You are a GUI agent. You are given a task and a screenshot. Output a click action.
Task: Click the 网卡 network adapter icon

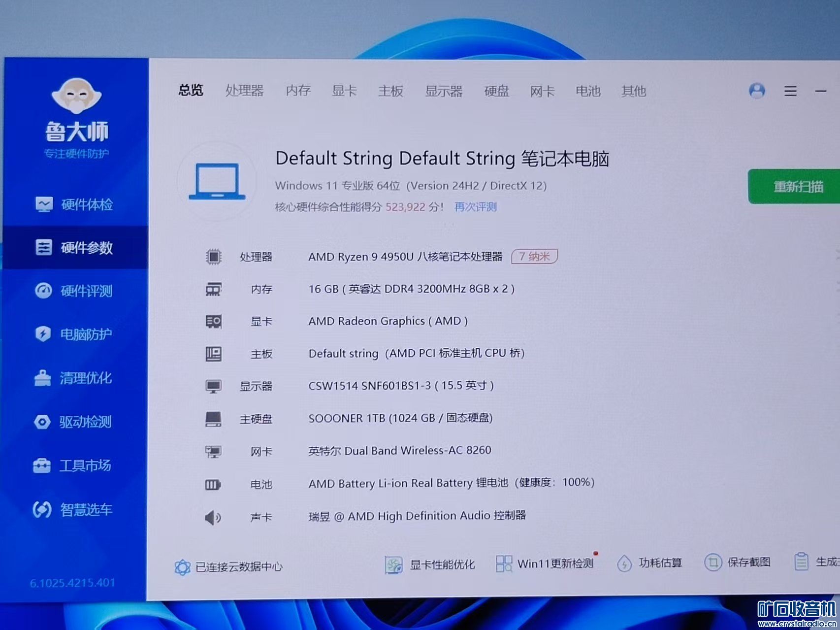[213, 451]
